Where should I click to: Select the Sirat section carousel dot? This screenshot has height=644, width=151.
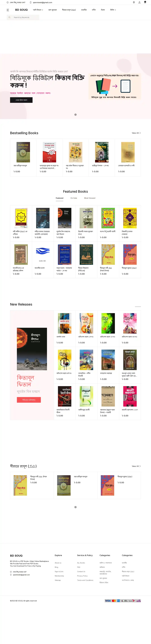pos(75,507)
